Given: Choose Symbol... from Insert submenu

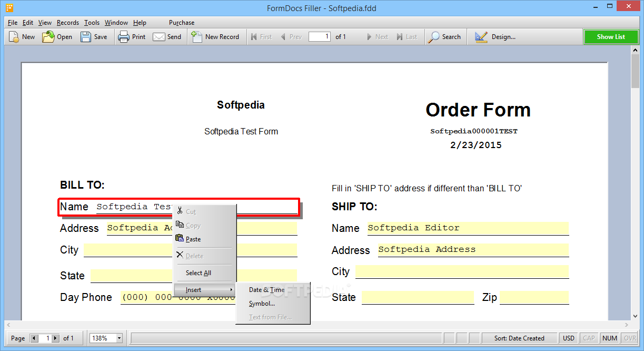Looking at the screenshot, I should coord(273,304).
